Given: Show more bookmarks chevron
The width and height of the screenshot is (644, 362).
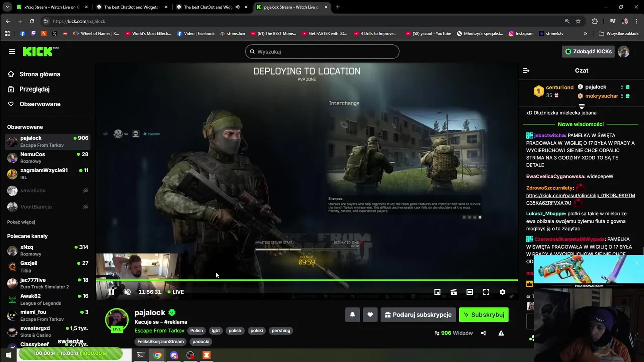Looking at the screenshot, I should pos(585,34).
